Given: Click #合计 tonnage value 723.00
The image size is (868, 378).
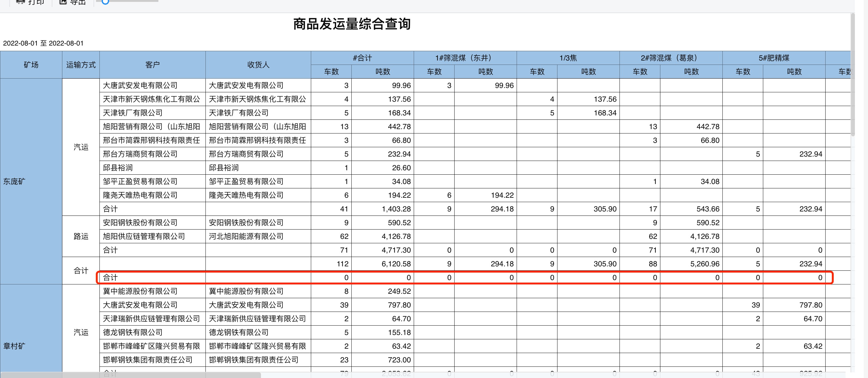Looking at the screenshot, I should pyautogui.click(x=399, y=360).
